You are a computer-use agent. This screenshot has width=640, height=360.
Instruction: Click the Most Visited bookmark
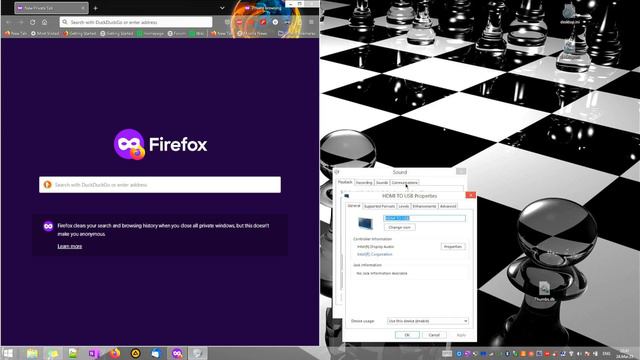coord(45,33)
